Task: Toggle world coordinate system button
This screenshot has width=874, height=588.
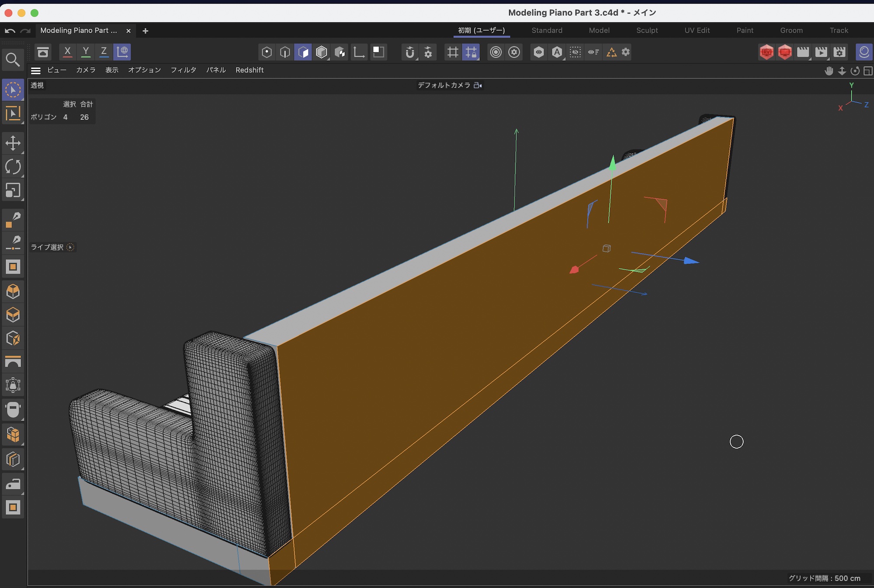Action: pyautogui.click(x=122, y=52)
